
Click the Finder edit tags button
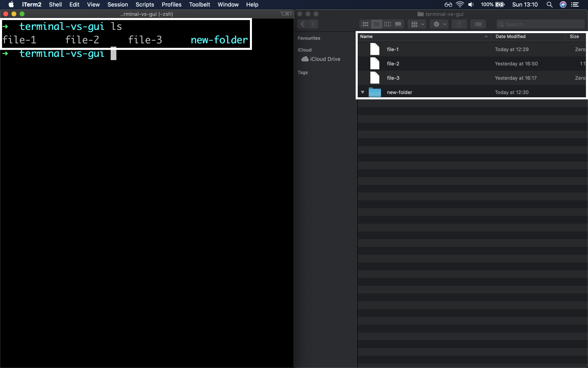pos(478,24)
